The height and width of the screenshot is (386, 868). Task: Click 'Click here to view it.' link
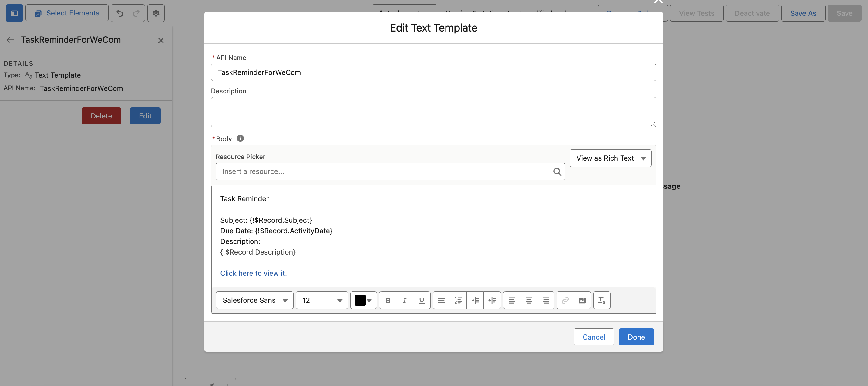pyautogui.click(x=253, y=273)
